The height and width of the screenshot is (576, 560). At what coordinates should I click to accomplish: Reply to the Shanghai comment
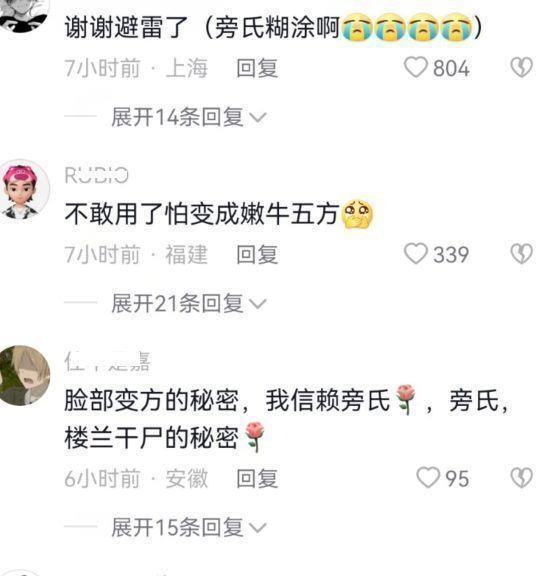point(257,68)
